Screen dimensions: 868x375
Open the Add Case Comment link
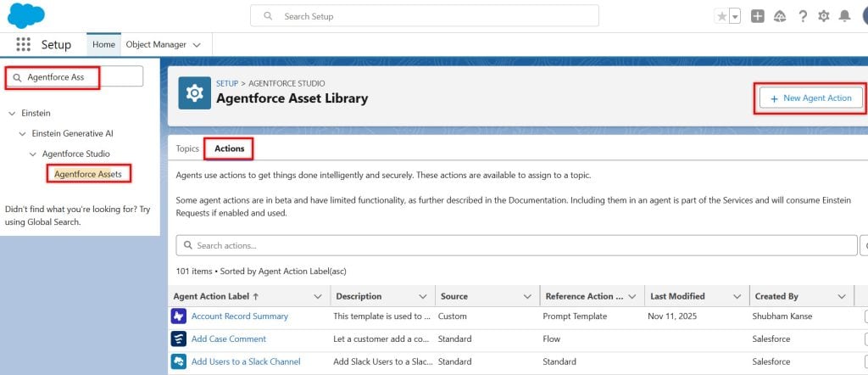coord(229,339)
